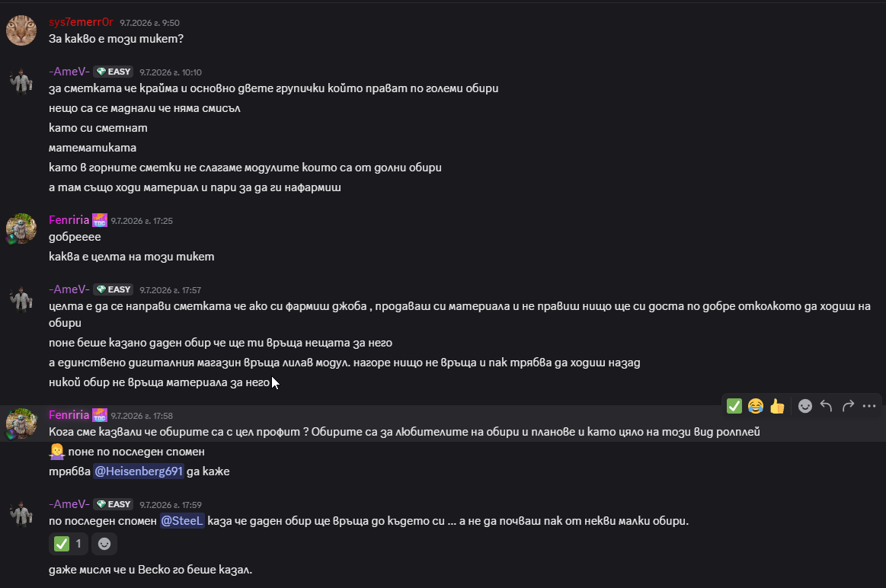Screen dimensions: 886x588
Task: Click Fenriria's TDC badge at 17:25
Action: click(100, 220)
